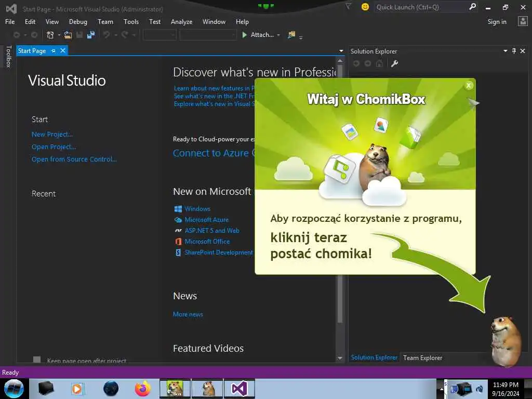Click the Undo toolbar icon
The image size is (532, 399).
click(107, 35)
